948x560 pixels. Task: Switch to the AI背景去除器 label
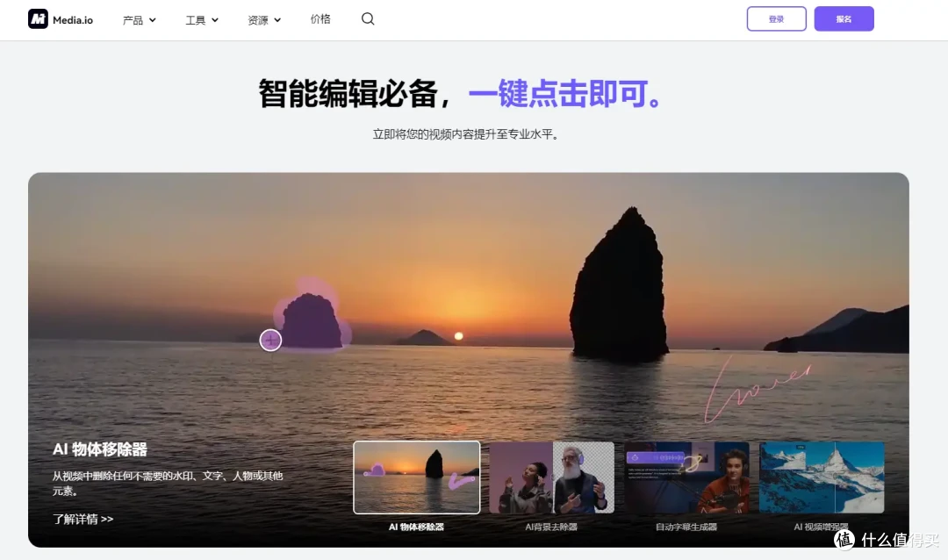[551, 527]
